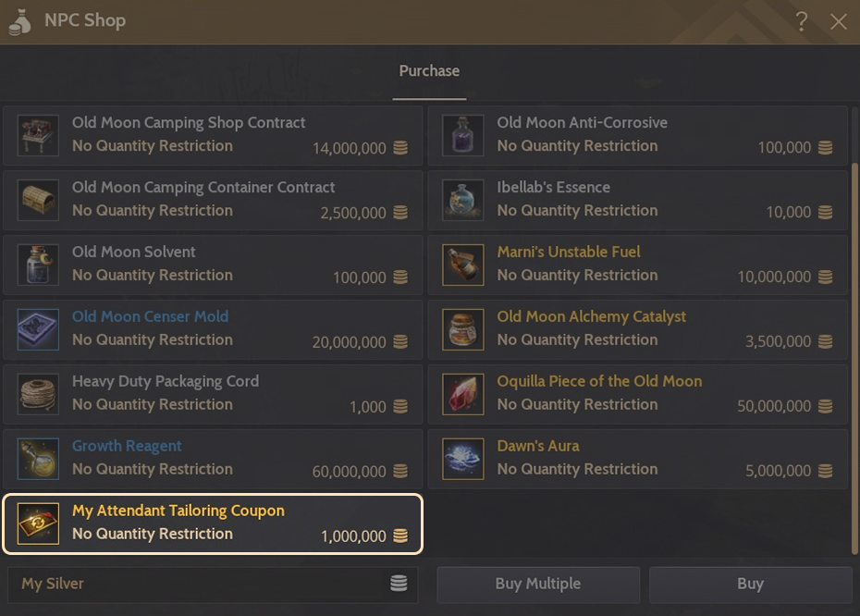The width and height of the screenshot is (860, 616).
Task: Select the Ibellab's Essence icon
Action: tap(462, 201)
